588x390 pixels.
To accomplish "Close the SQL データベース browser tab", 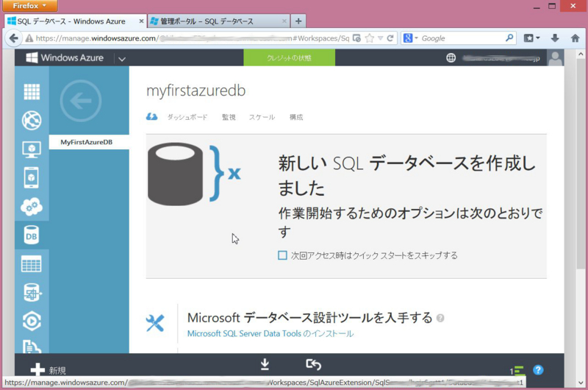I will [x=141, y=21].
